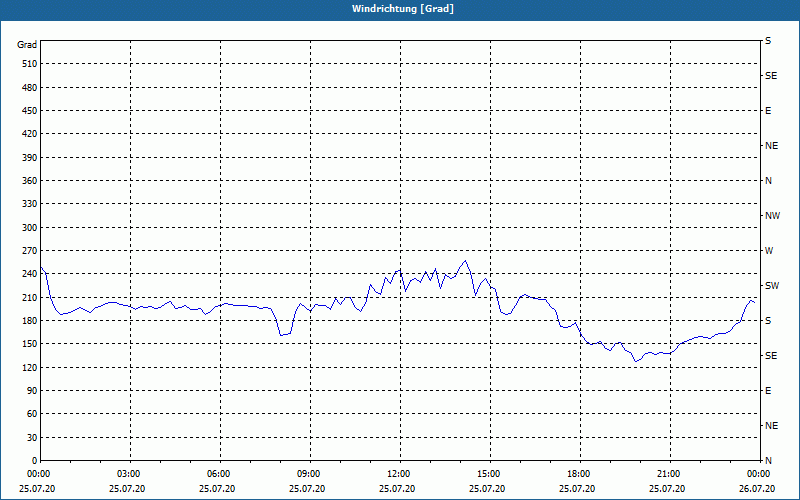Screen dimensions: 800x500
Task: Select the Grad unit label on the axis
Action: tap(27, 45)
